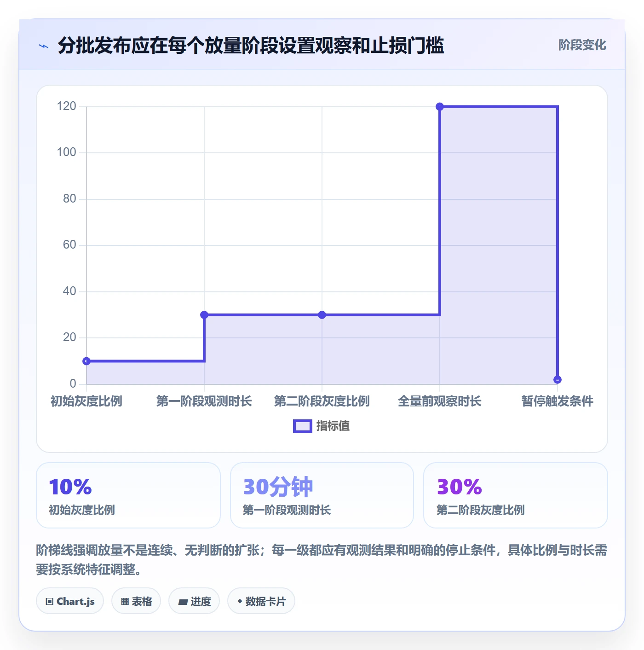Select the 第一阶段观测时长 data point at 30

204,315
